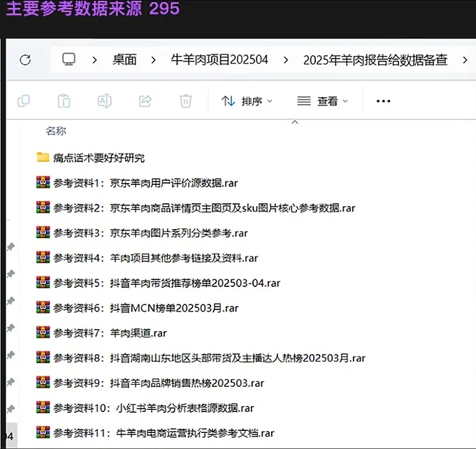Screen dimensions: 476x449
Task: Select 参考资料7：羊肉渠道.rar
Action: pos(110,333)
